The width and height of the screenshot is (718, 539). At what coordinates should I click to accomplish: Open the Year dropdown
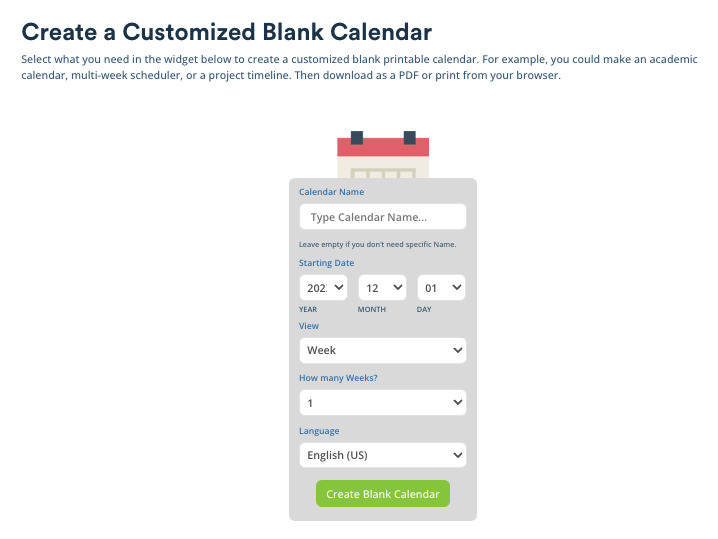(x=323, y=288)
